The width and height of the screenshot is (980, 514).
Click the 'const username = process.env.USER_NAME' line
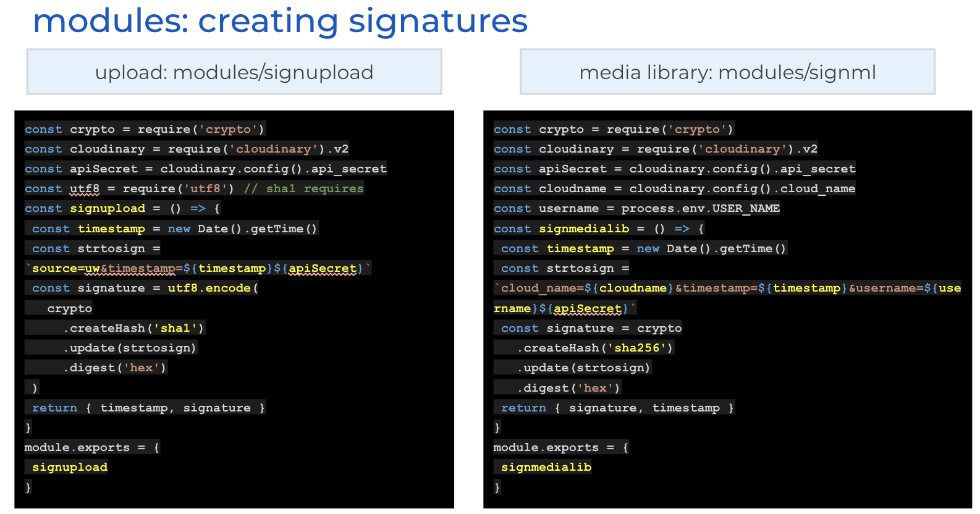click(x=637, y=208)
